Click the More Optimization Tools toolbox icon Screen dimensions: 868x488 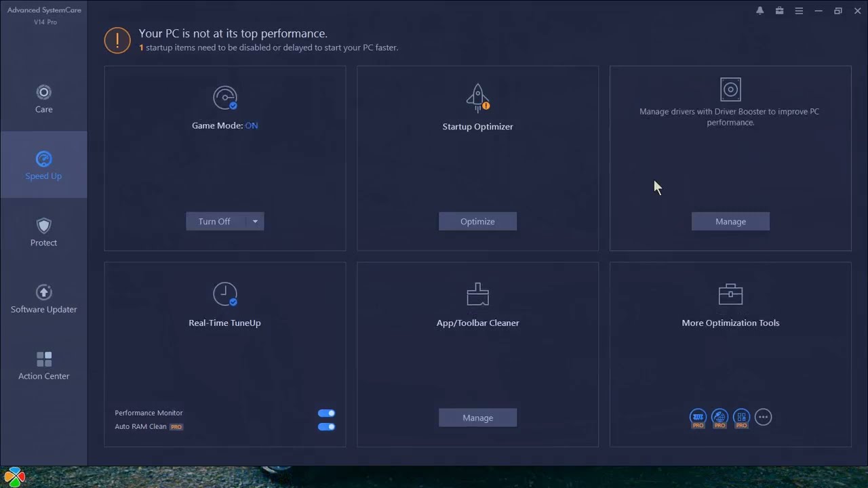click(x=730, y=294)
